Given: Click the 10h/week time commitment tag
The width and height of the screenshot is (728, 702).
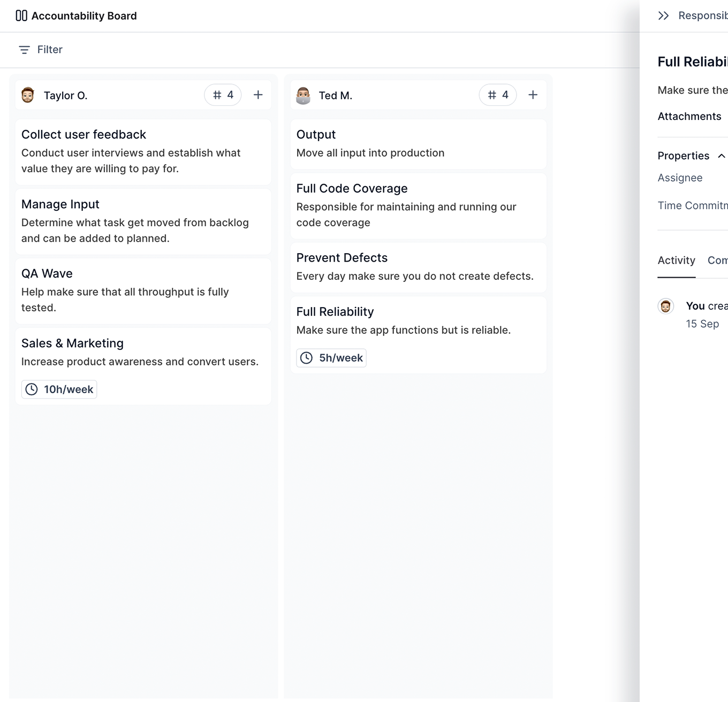Looking at the screenshot, I should click(59, 389).
